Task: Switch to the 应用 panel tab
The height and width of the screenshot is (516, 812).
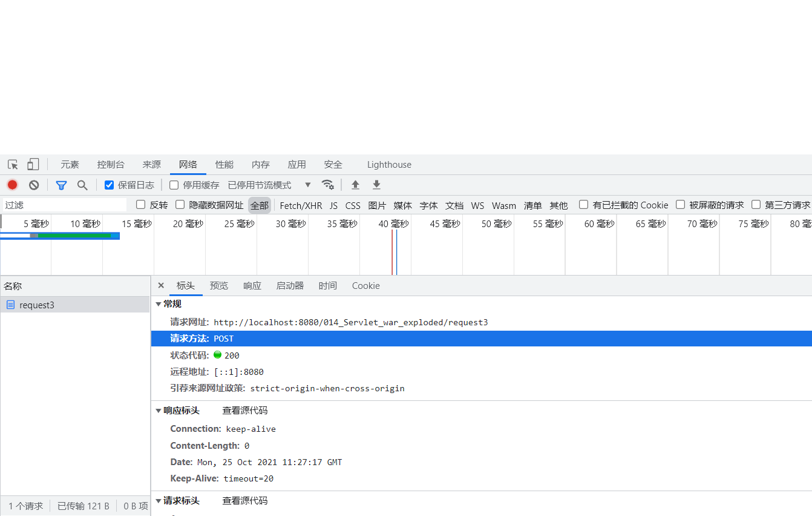Action: click(297, 165)
